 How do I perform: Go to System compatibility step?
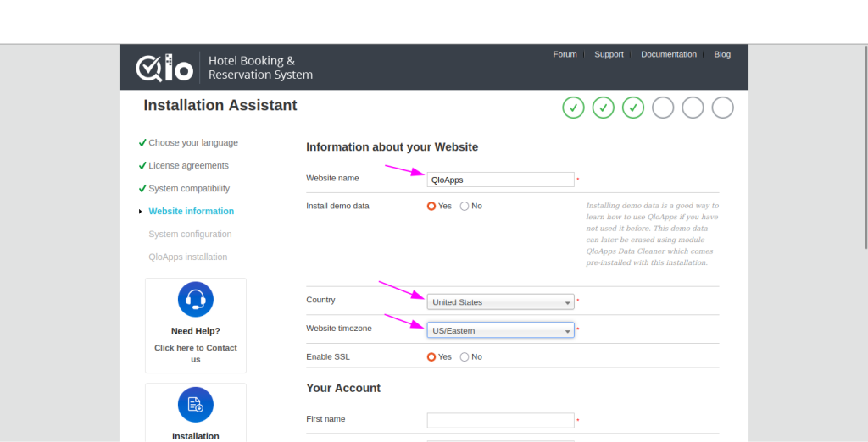[x=189, y=188]
